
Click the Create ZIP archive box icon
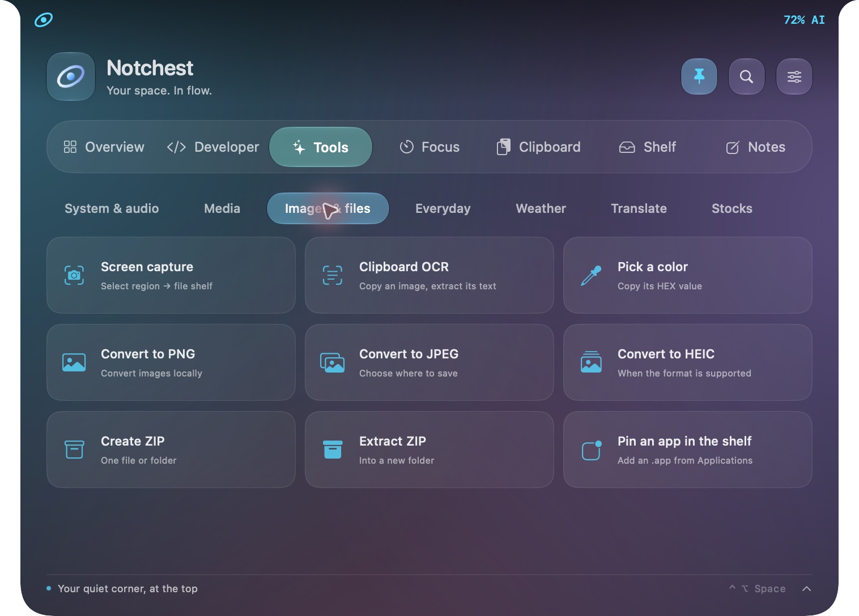(x=74, y=450)
